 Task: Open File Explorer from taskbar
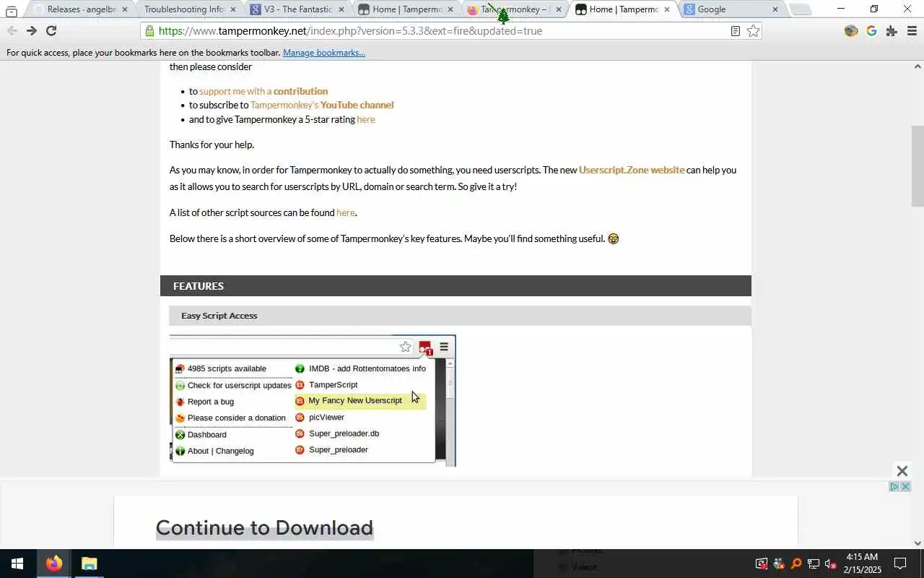pyautogui.click(x=89, y=564)
